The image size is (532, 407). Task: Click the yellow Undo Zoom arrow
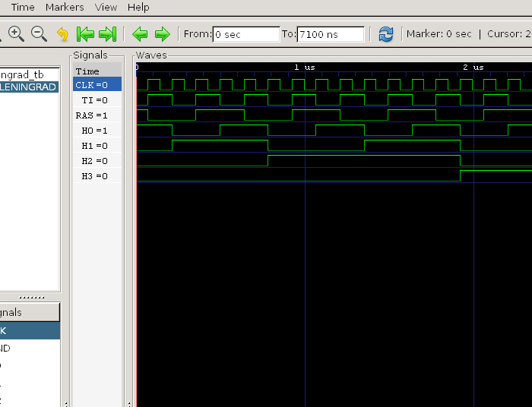point(62,34)
